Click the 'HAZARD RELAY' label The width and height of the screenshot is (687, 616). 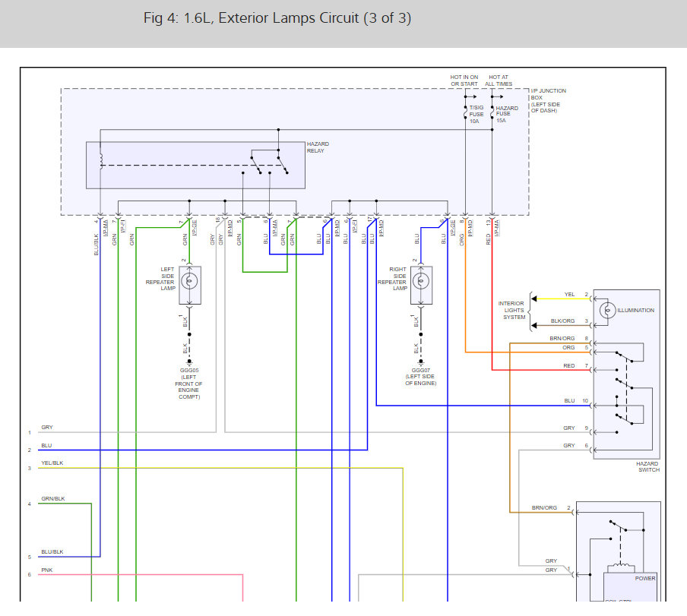coord(318,147)
